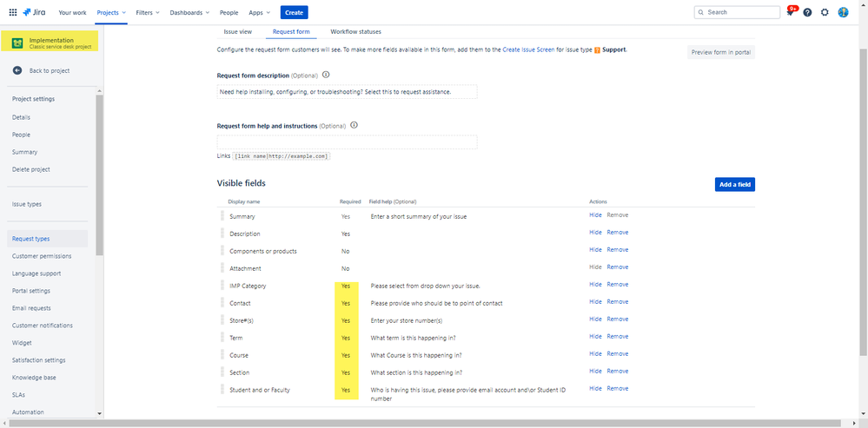This screenshot has width=868, height=428.
Task: Hide the IMP Category field
Action: tap(595, 284)
